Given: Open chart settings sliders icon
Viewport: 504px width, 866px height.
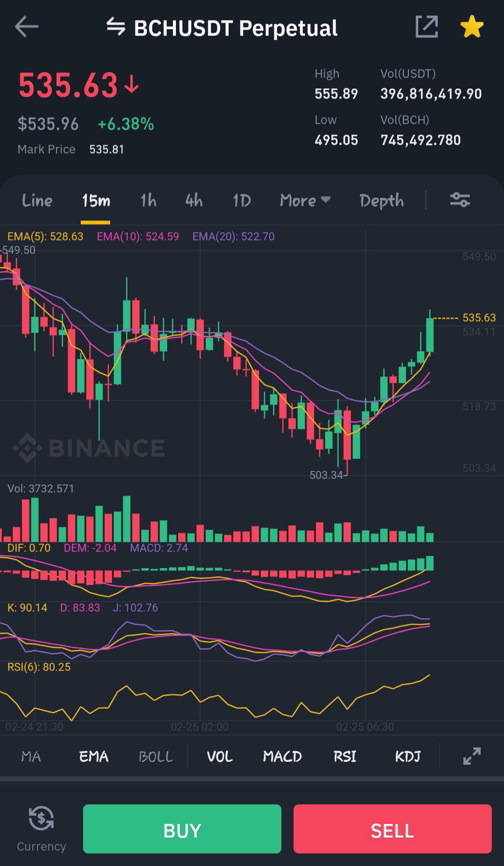Looking at the screenshot, I should coord(460,200).
